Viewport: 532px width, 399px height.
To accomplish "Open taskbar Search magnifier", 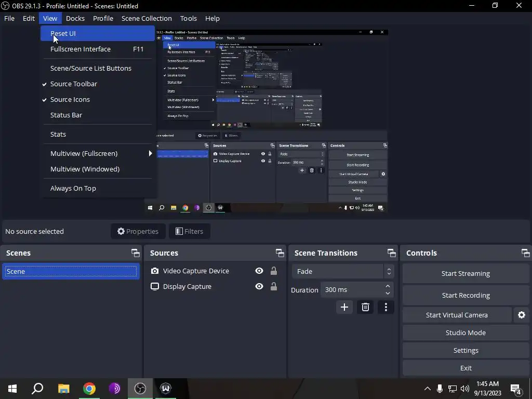I will (x=37, y=389).
